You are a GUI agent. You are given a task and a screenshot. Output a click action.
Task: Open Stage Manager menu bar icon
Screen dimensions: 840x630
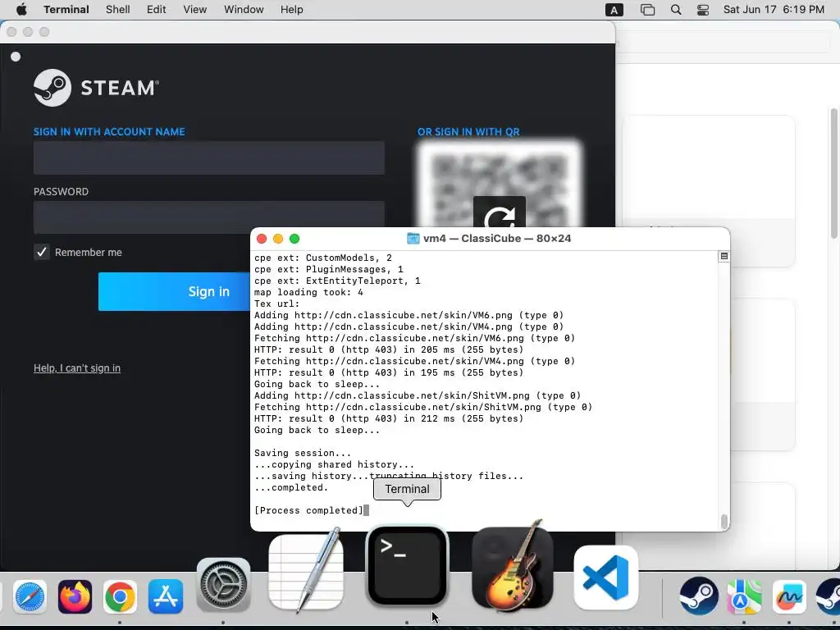647,10
